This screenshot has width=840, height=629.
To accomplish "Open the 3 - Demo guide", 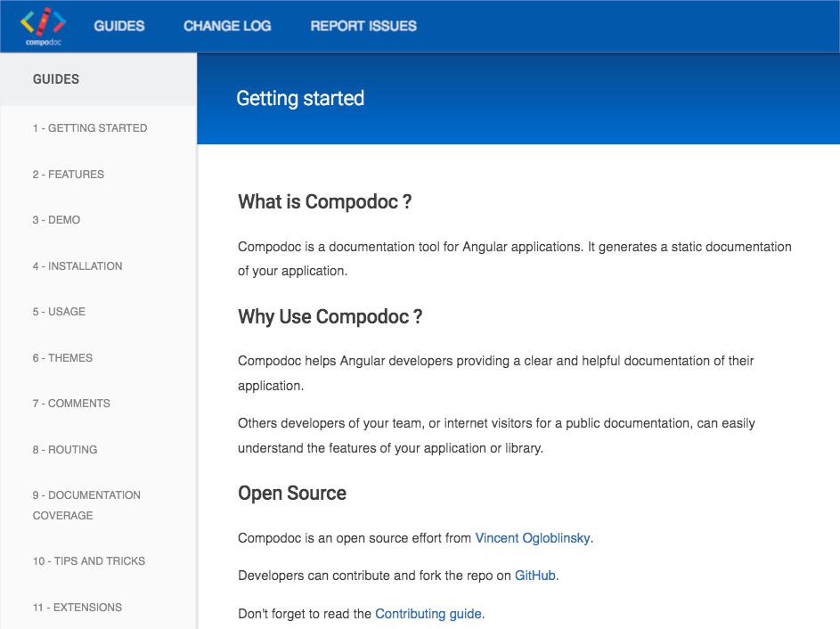I will pyautogui.click(x=56, y=220).
